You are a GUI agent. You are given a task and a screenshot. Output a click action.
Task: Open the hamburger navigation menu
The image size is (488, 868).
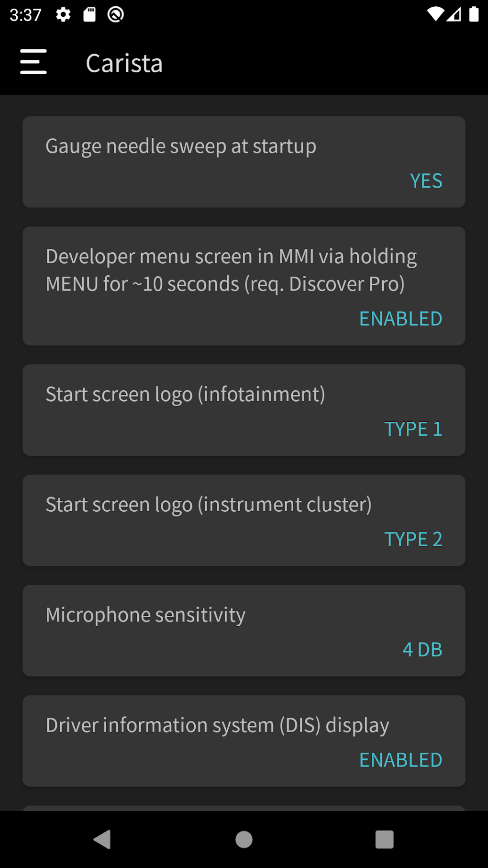(x=33, y=62)
